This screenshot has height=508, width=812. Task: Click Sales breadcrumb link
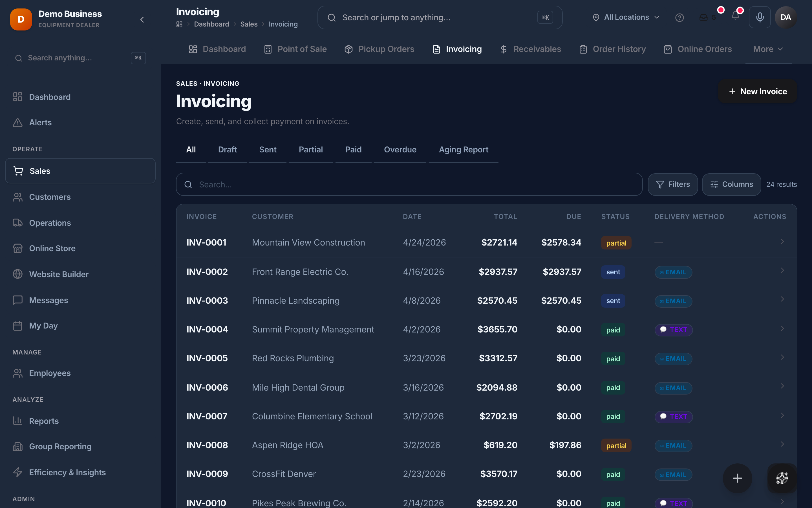point(249,24)
